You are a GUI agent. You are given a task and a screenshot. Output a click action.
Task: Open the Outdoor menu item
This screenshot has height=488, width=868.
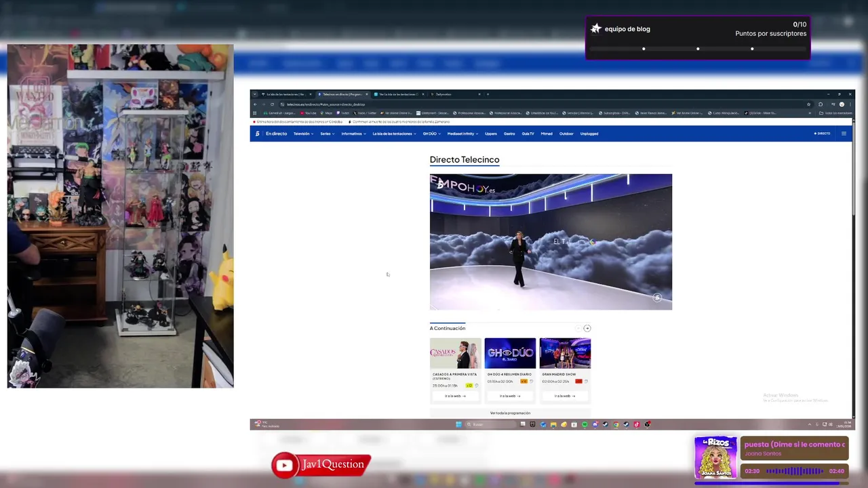tap(566, 134)
